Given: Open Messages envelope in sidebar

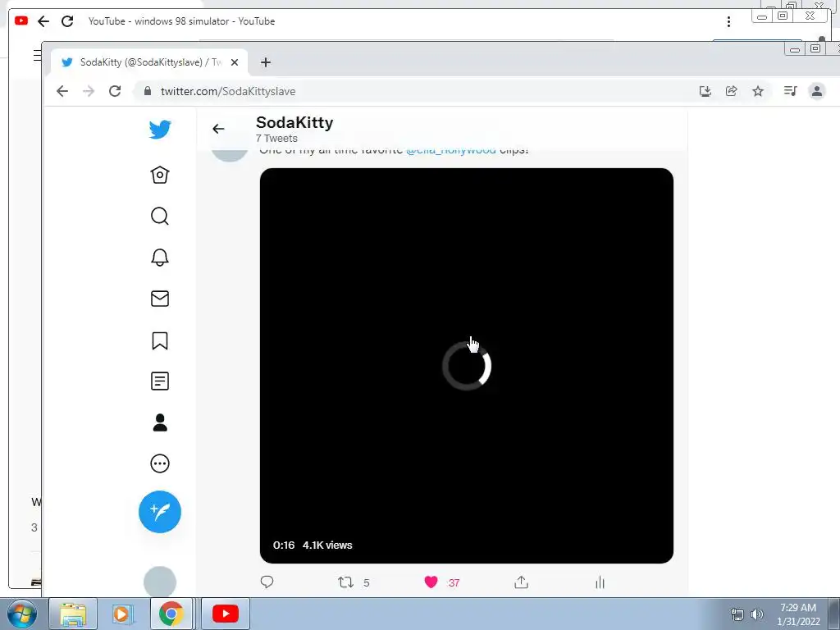Looking at the screenshot, I should pyautogui.click(x=160, y=299).
